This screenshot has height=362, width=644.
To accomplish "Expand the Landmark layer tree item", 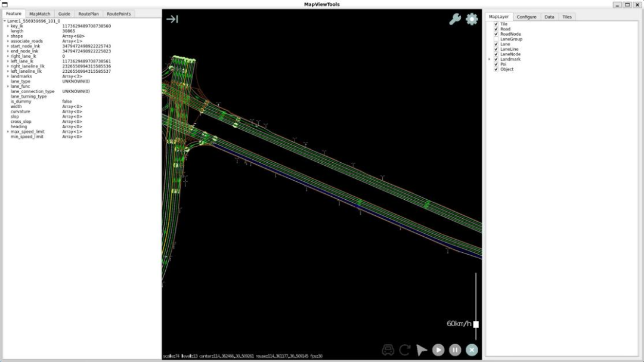I will click(490, 59).
